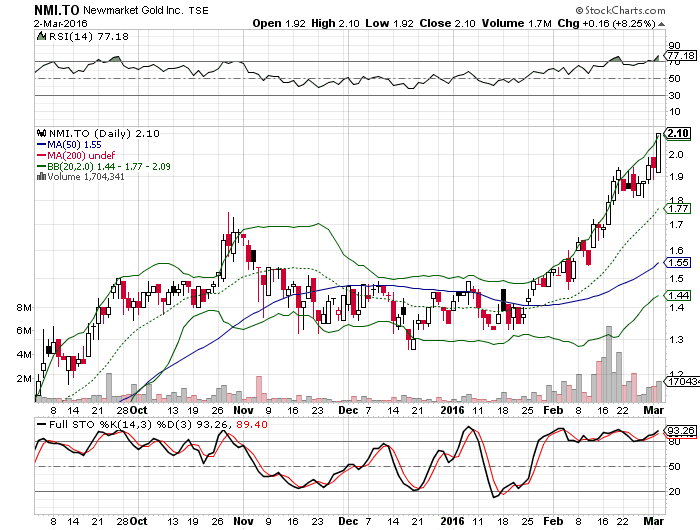Screen dimensions: 700x530
Task: Click the Feb label on the price chart date axis
Action: coord(554,410)
